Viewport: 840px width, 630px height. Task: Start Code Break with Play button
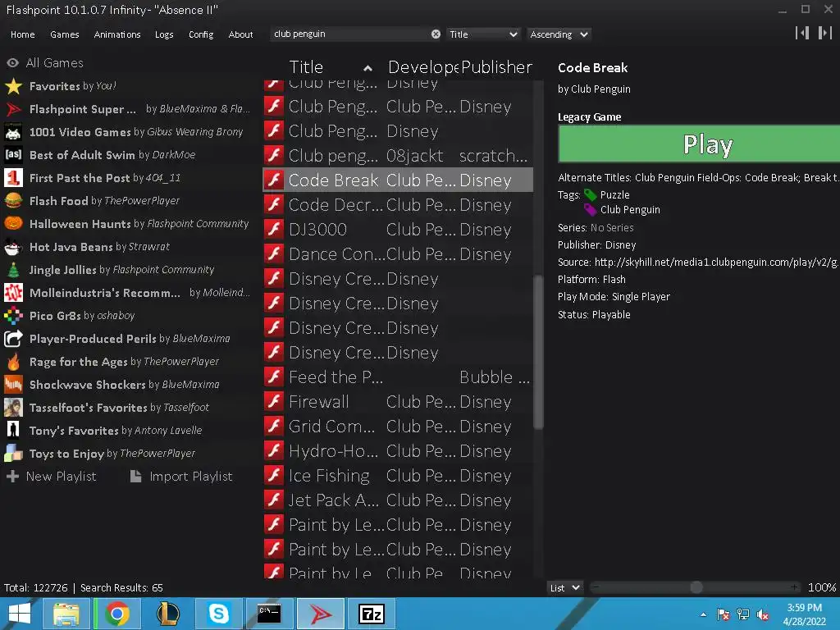[699, 144]
